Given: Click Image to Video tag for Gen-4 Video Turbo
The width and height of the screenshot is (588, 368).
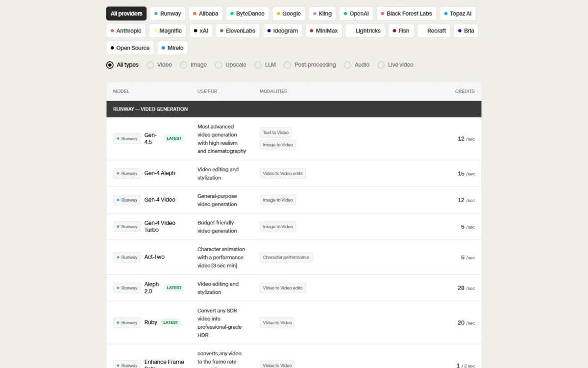Looking at the screenshot, I should click(278, 227).
